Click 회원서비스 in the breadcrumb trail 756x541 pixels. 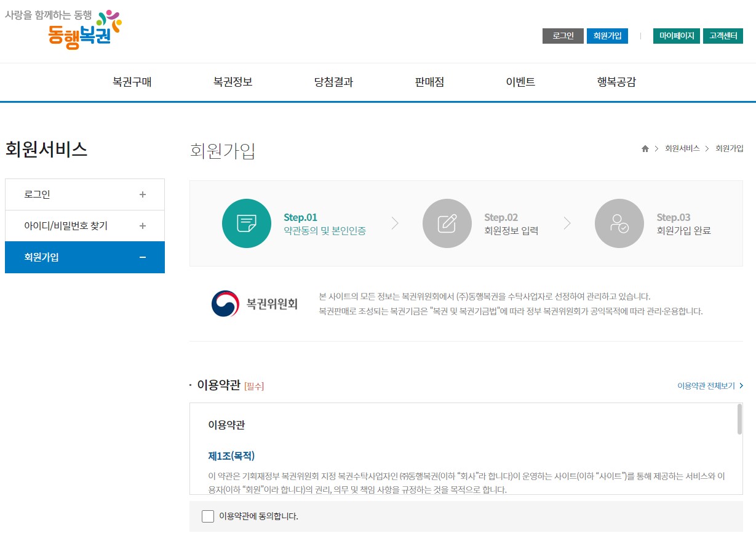pyautogui.click(x=681, y=148)
